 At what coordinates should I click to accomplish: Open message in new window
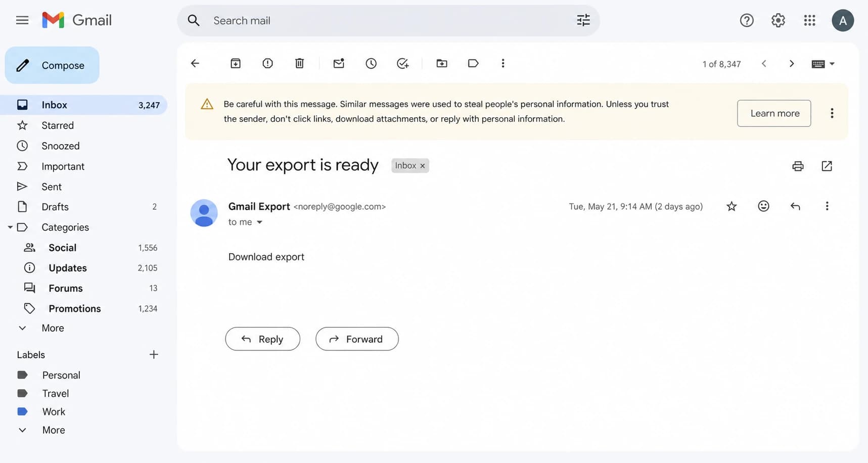(827, 166)
